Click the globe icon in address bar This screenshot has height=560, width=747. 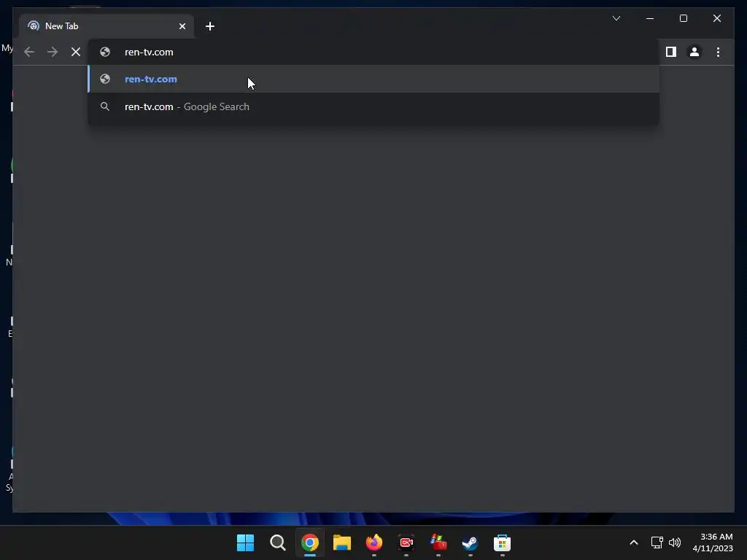coord(105,52)
